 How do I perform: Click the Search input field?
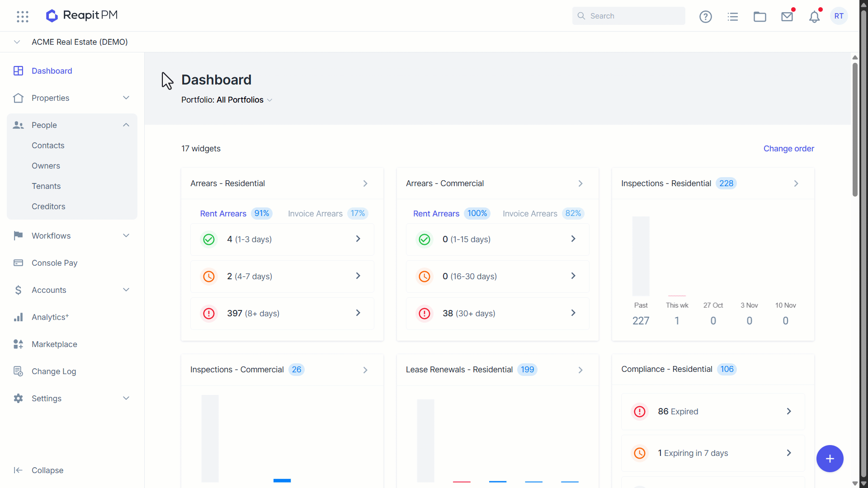(628, 16)
